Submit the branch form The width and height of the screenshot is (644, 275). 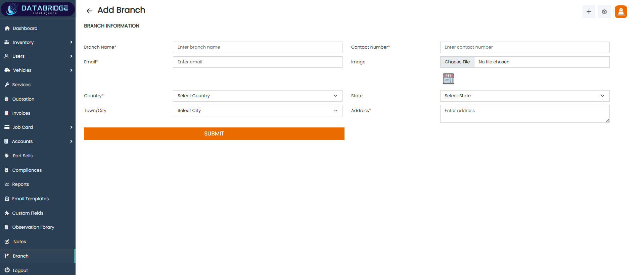click(214, 134)
